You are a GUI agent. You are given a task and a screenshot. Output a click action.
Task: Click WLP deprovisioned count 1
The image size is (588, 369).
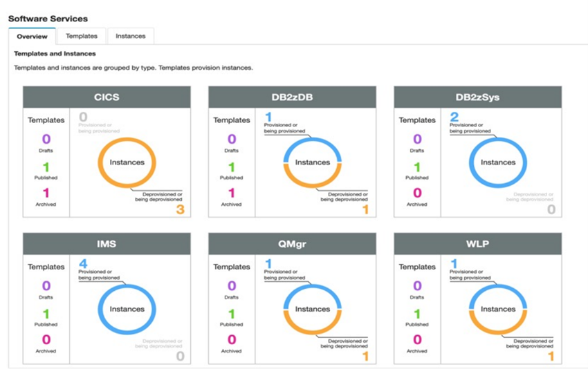click(551, 356)
